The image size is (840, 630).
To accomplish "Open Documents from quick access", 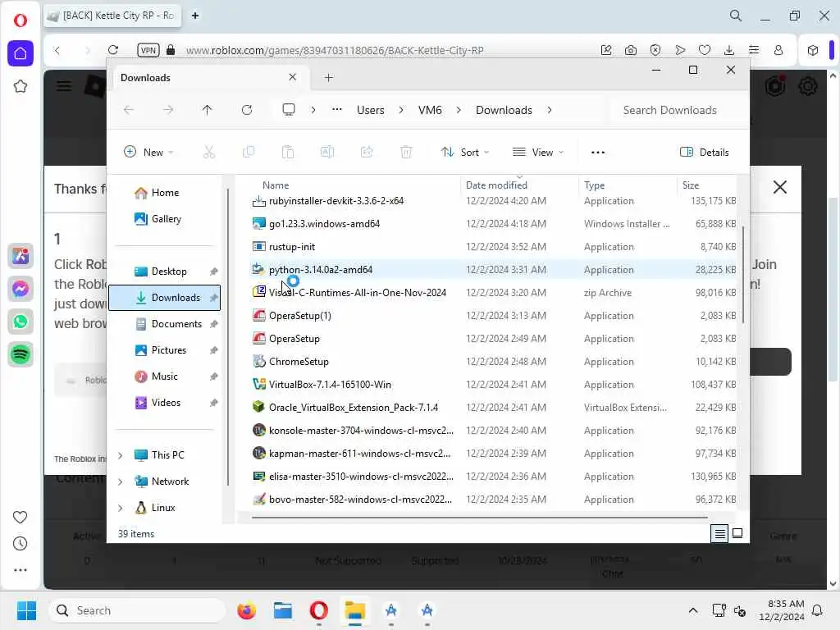I will click(165, 324).
